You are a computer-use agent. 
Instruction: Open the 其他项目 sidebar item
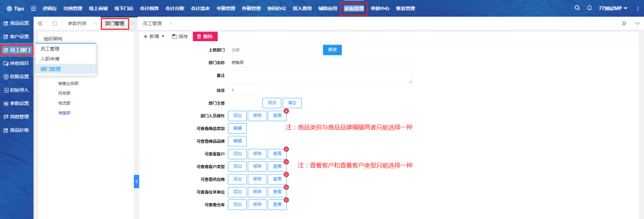tap(17, 64)
